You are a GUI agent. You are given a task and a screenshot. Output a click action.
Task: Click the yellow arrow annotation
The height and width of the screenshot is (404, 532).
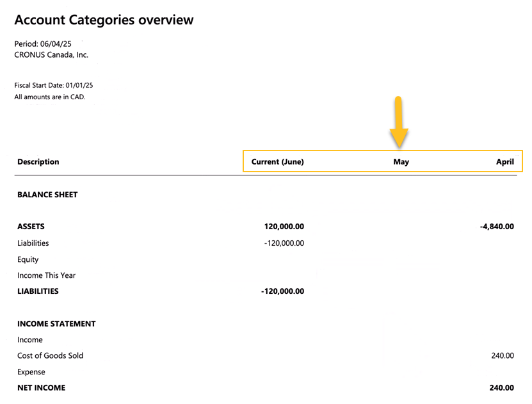tap(399, 123)
